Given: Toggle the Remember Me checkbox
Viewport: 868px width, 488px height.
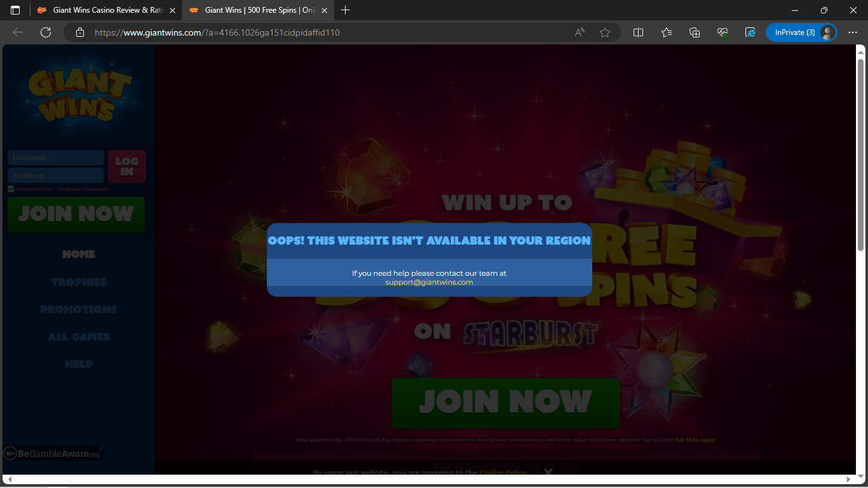Looking at the screenshot, I should point(11,189).
